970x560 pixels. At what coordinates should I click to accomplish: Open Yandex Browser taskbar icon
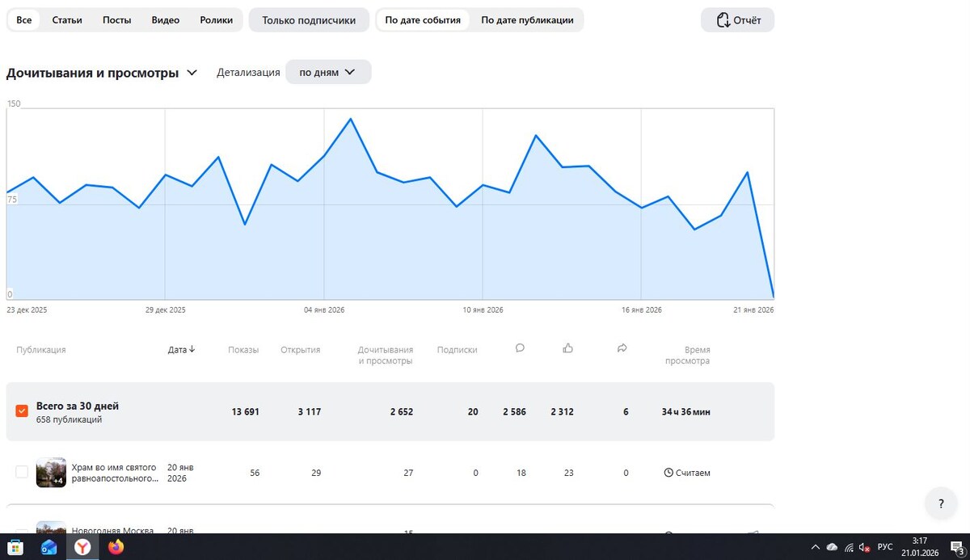[82, 547]
